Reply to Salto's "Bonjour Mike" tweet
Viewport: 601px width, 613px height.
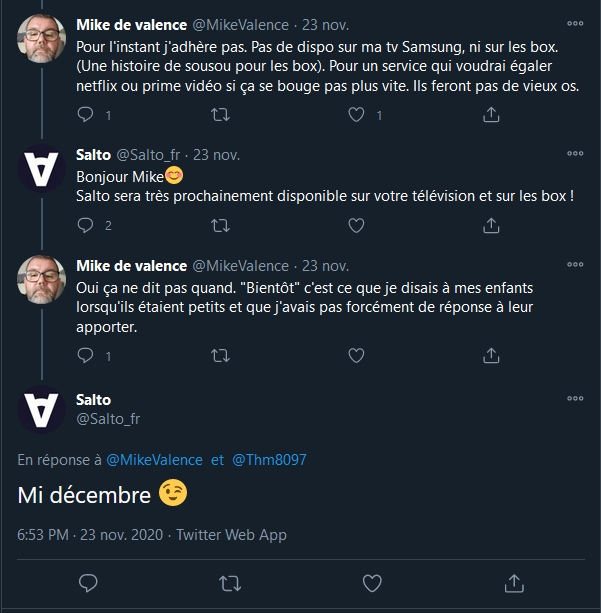86,225
